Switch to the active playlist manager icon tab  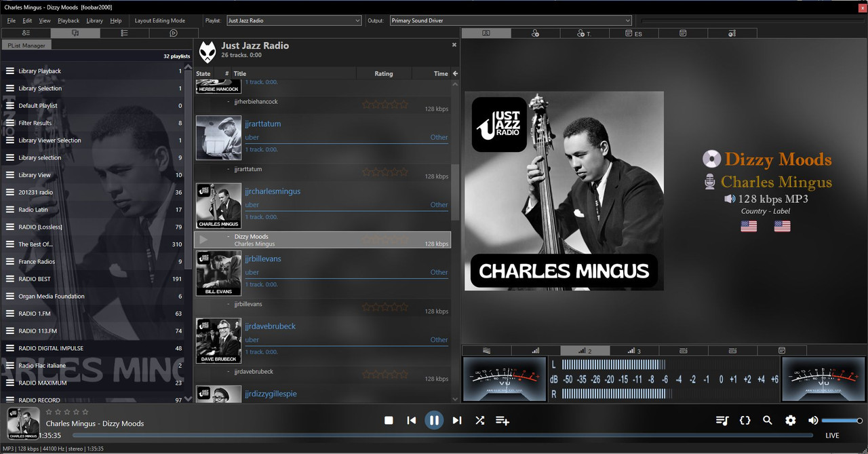coord(75,33)
